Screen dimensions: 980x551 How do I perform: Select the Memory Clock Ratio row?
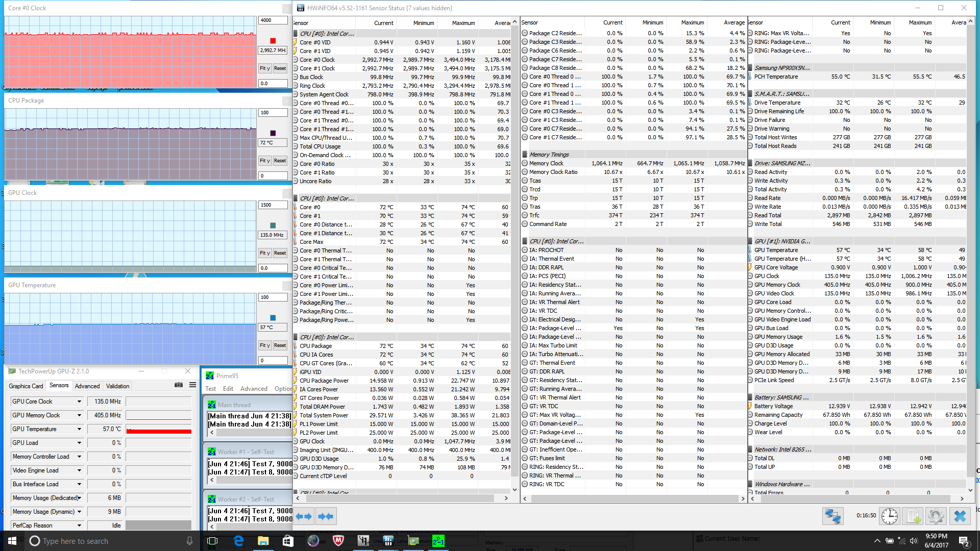click(x=633, y=172)
